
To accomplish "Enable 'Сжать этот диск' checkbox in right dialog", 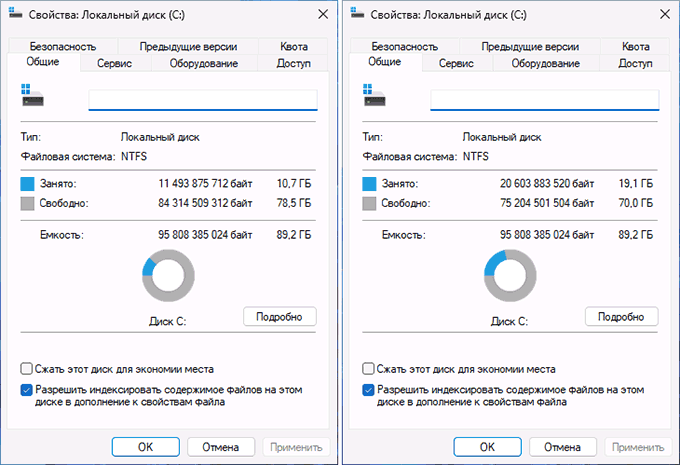I will coord(368,369).
